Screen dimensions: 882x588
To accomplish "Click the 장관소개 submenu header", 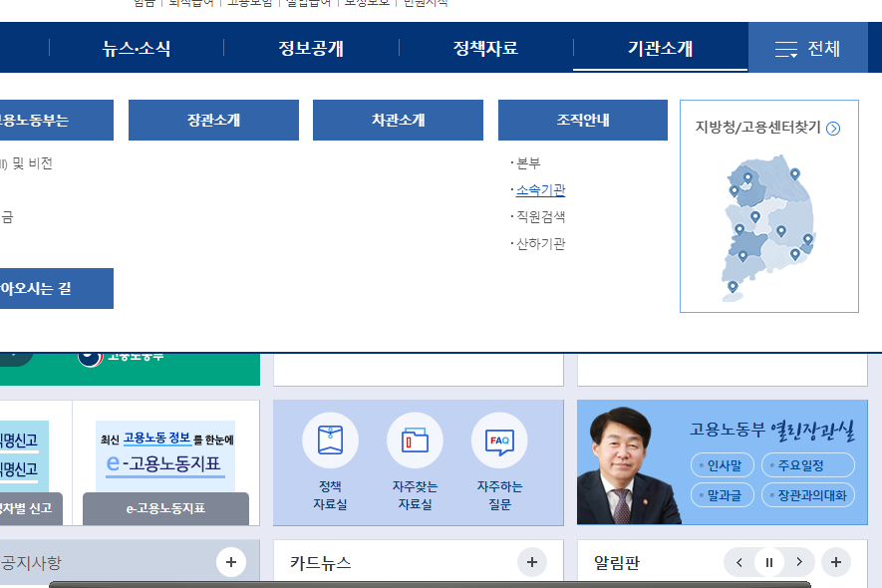I will click(213, 120).
